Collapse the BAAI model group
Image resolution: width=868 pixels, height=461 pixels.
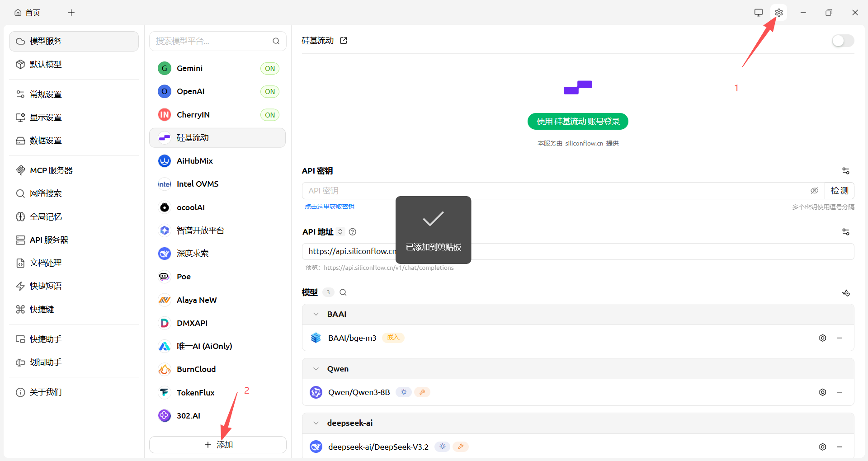pyautogui.click(x=316, y=314)
